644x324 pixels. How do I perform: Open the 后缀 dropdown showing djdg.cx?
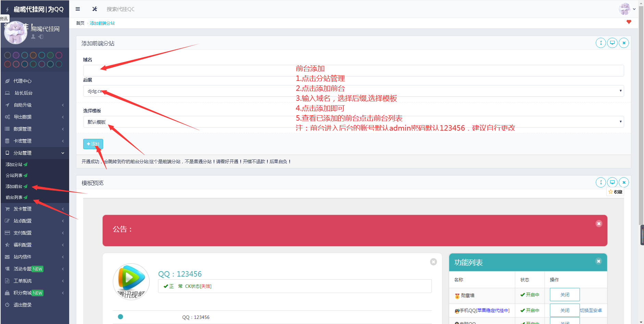pyautogui.click(x=353, y=91)
